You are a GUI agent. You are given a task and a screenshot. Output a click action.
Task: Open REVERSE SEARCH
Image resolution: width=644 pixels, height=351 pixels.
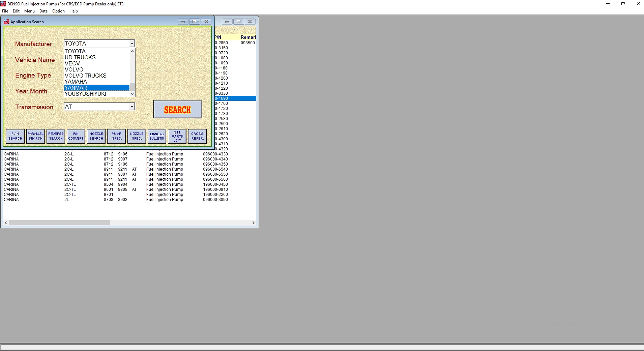point(56,136)
